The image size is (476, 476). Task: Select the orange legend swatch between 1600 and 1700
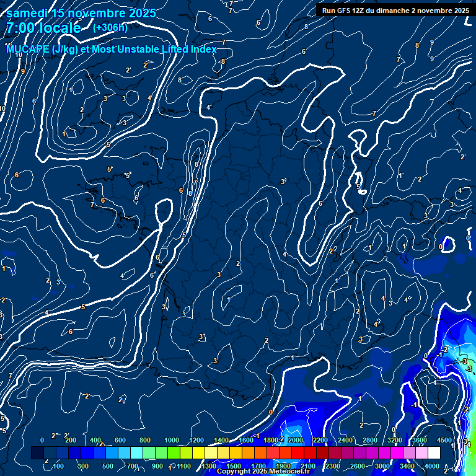click(249, 452)
